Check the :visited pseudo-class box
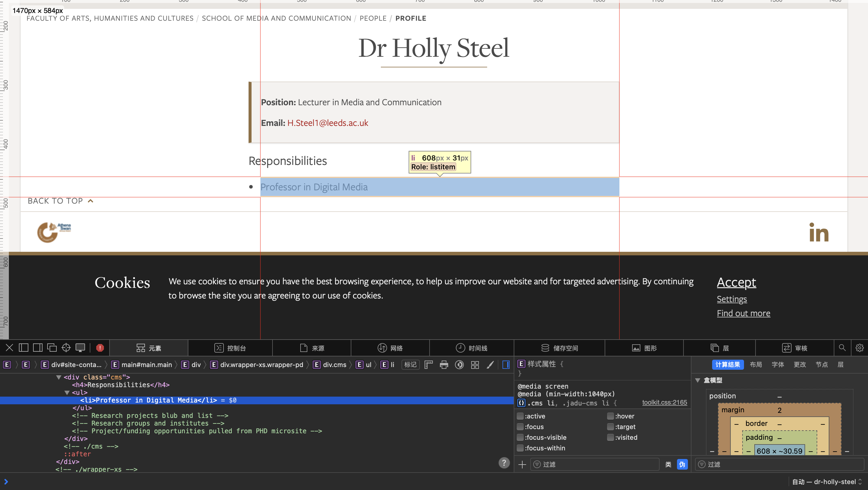This screenshot has width=868, height=490. [610, 437]
